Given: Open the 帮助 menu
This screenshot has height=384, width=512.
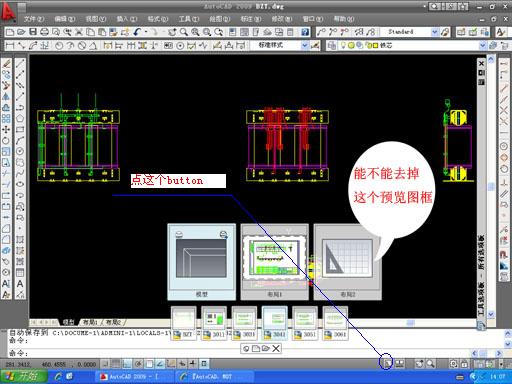Looking at the screenshot, I should (344, 19).
